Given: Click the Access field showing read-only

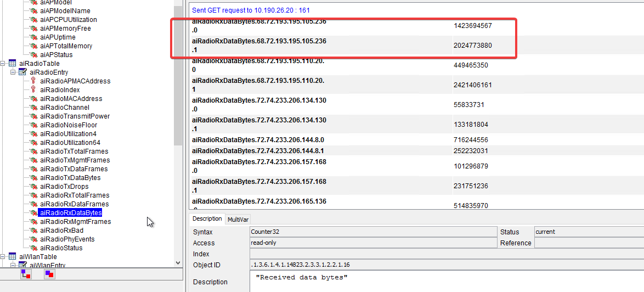Looking at the screenshot, I should (x=373, y=243).
